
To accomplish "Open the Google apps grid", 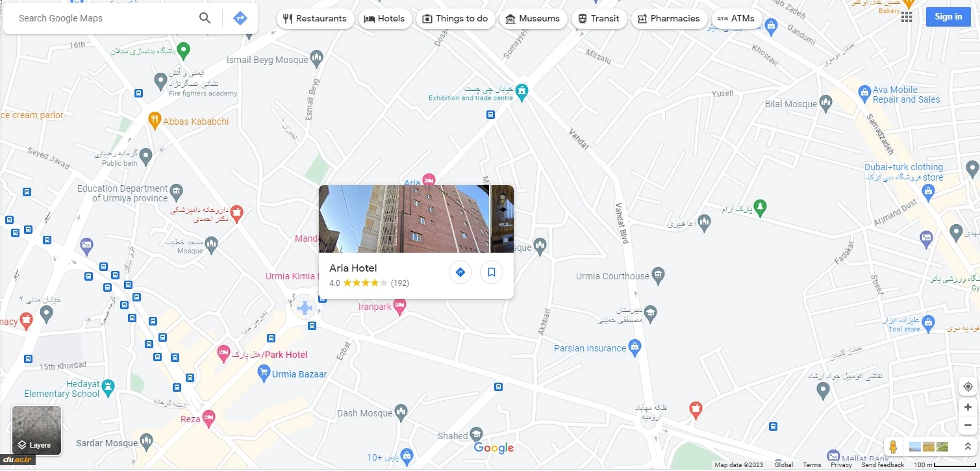I will click(907, 17).
